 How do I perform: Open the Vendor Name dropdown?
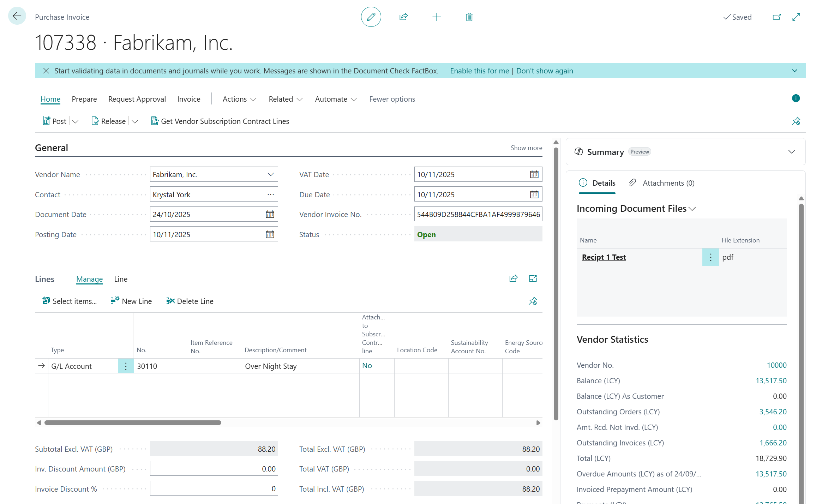point(270,175)
